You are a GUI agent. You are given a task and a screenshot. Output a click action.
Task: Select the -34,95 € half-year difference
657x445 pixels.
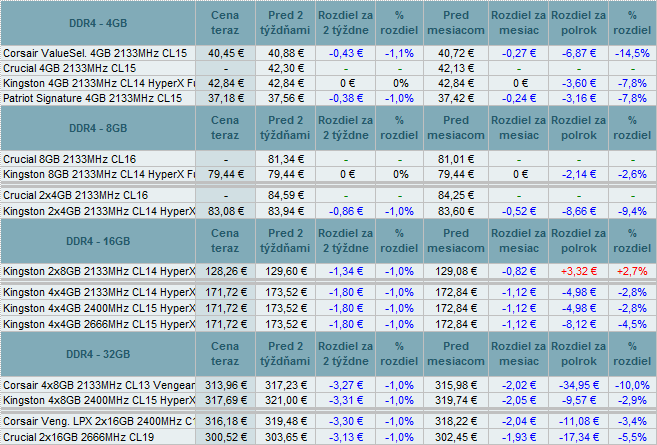(579, 385)
